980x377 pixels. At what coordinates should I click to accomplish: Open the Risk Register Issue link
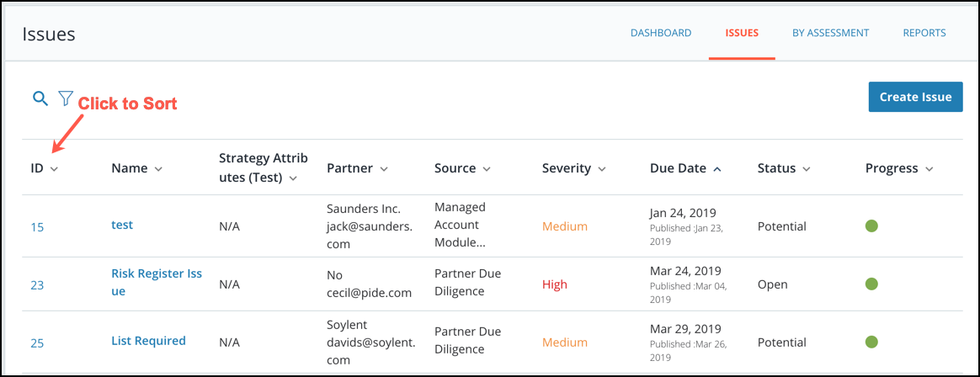coord(157,283)
